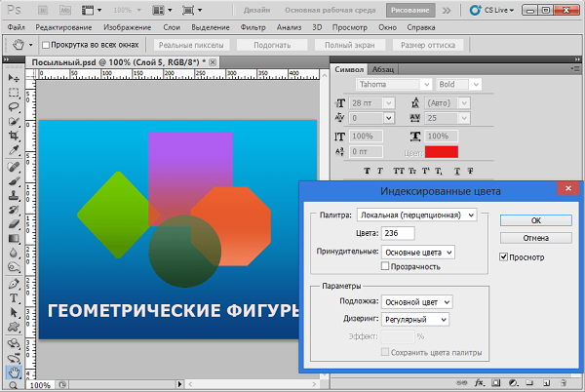Select the Clone Stamp tool

click(14, 195)
